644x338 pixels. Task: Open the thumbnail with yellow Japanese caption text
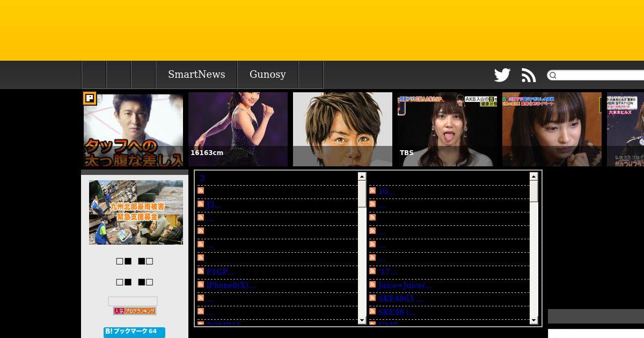133,129
